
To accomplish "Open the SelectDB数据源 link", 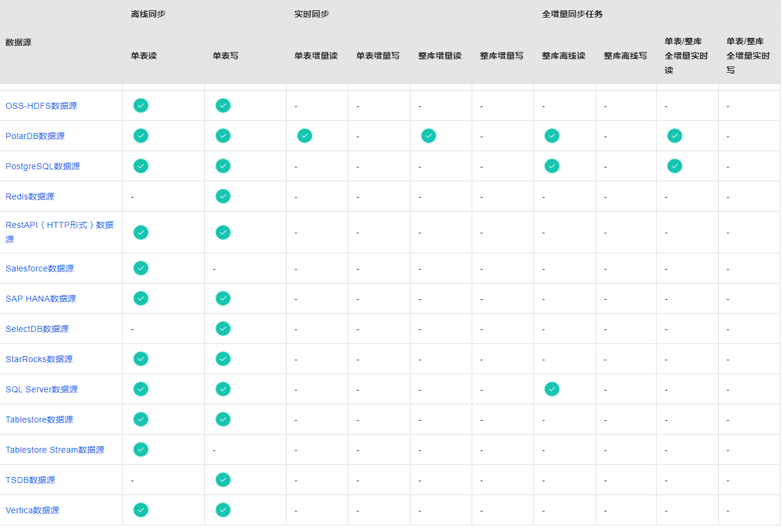I will 37,329.
